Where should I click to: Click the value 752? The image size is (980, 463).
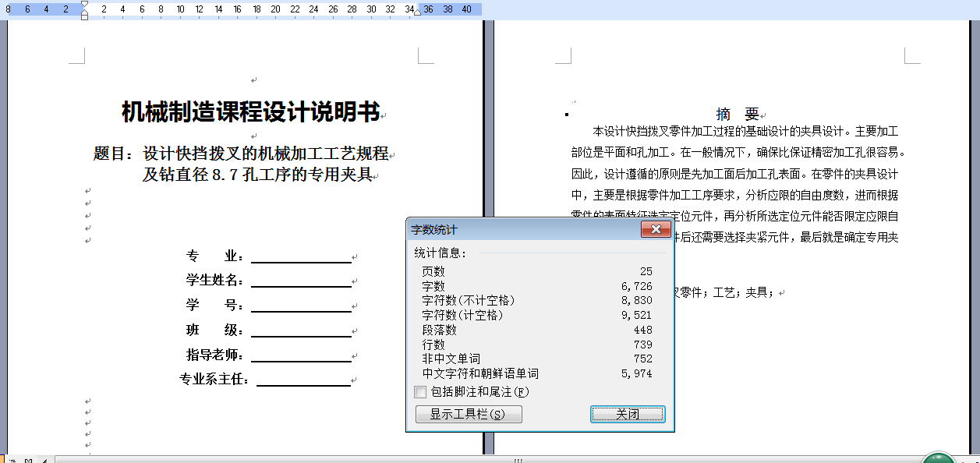643,359
